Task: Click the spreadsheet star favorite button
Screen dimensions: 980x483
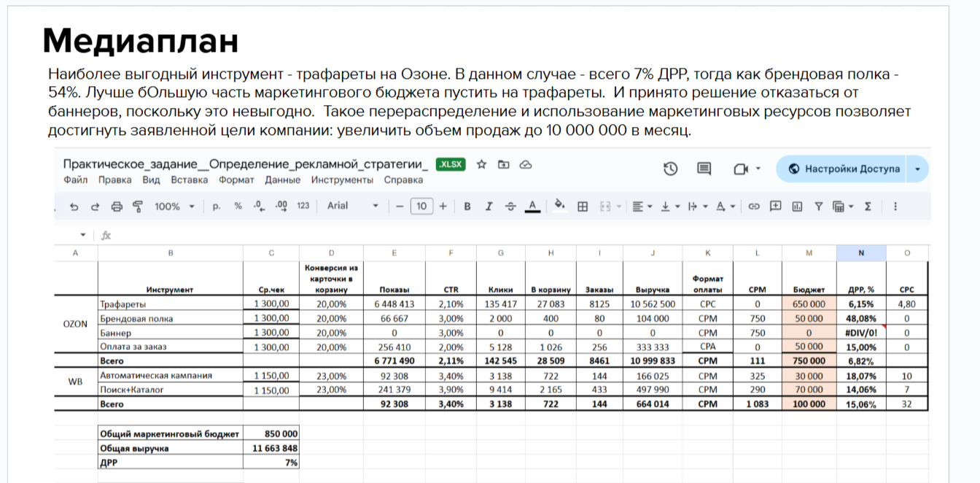Action: pyautogui.click(x=481, y=166)
